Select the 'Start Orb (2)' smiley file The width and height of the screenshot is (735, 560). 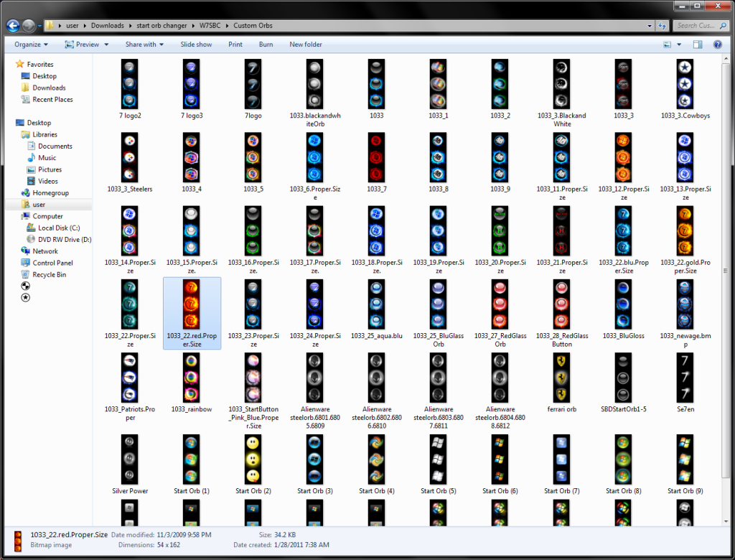tap(253, 465)
